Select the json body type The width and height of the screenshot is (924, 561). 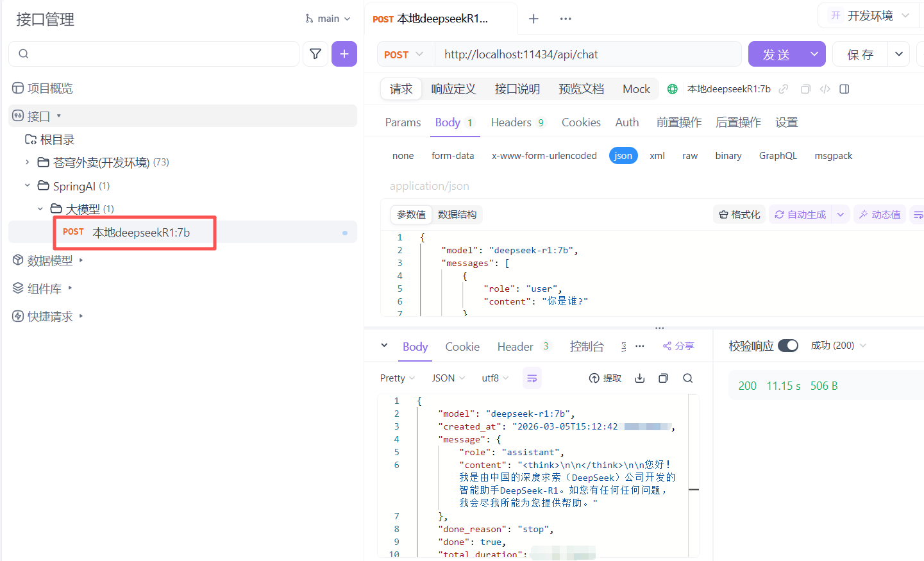[623, 156]
